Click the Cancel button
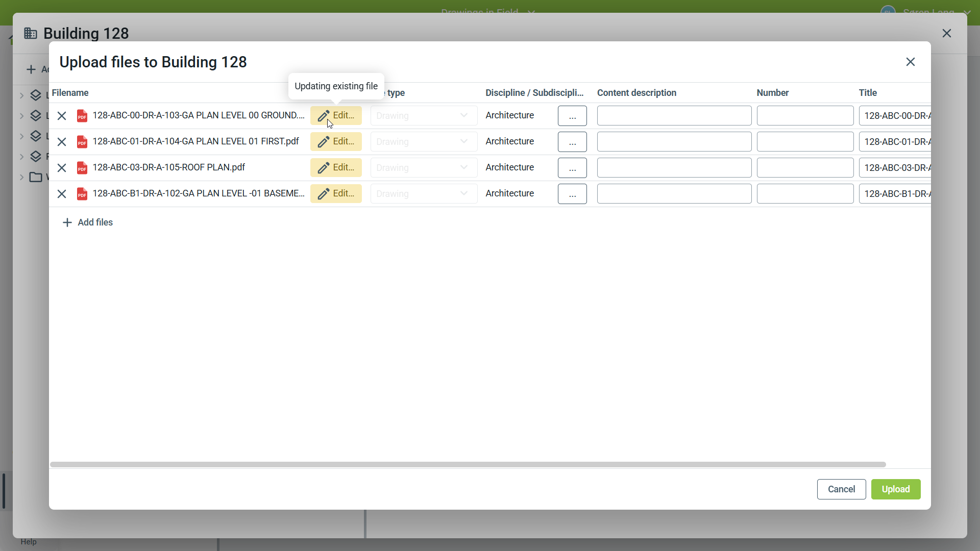 coord(841,489)
